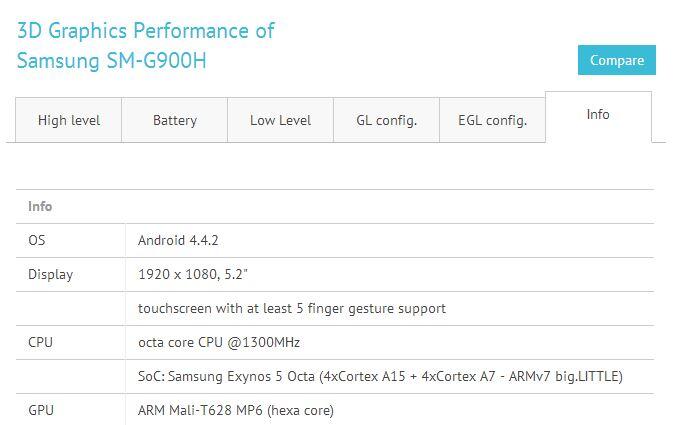Click the Info table section header
The height and width of the screenshot is (425, 673).
[x=40, y=206]
